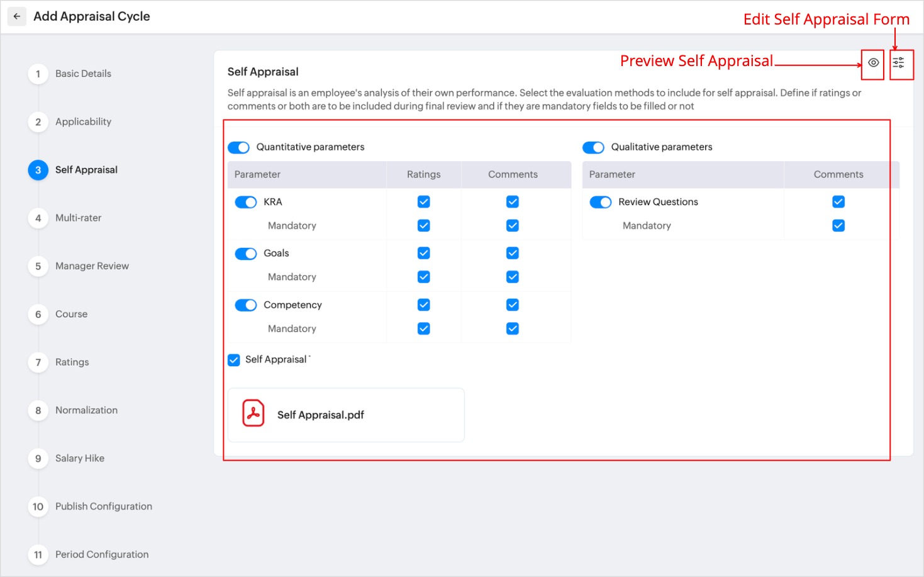924x577 pixels.
Task: Uncheck Competency Ratings checkbox
Action: [x=424, y=305]
